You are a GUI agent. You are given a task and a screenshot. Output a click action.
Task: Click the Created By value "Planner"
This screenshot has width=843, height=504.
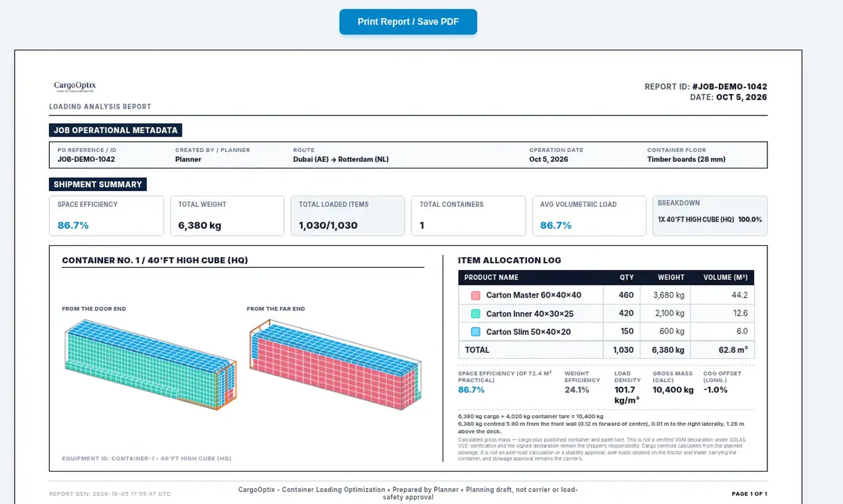coord(188,159)
